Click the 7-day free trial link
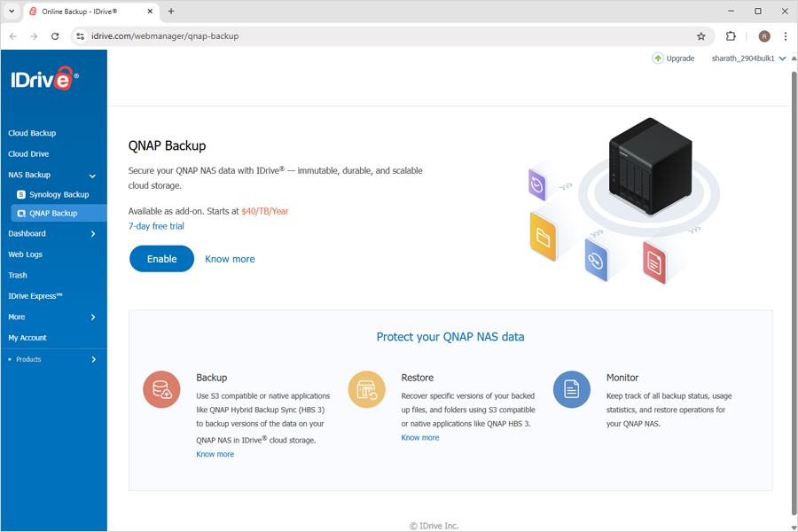Viewport: 798px width, 532px height. tap(156, 226)
